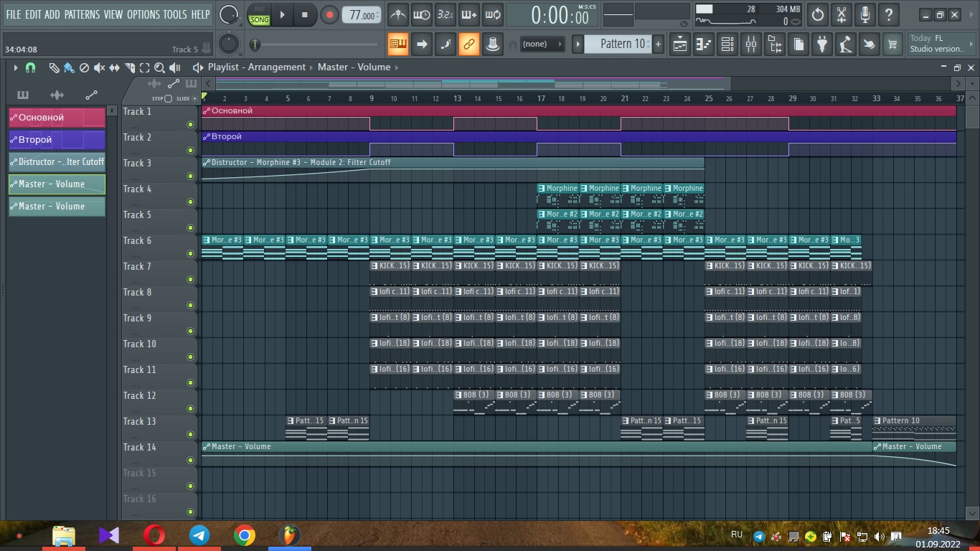Open the Plugin picker plug icon
The image size is (980, 551).
tap(821, 44)
